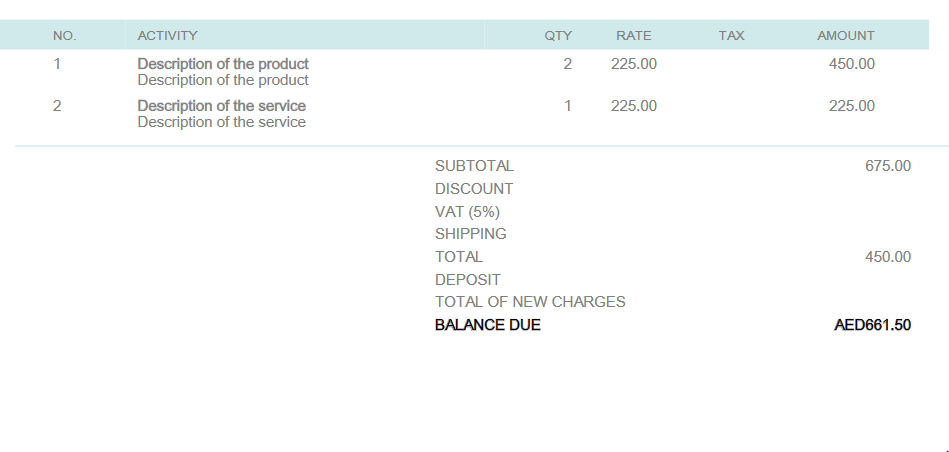Viewport: 949px width, 452px height.
Task: Click the SHIPPING label
Action: [471, 234]
